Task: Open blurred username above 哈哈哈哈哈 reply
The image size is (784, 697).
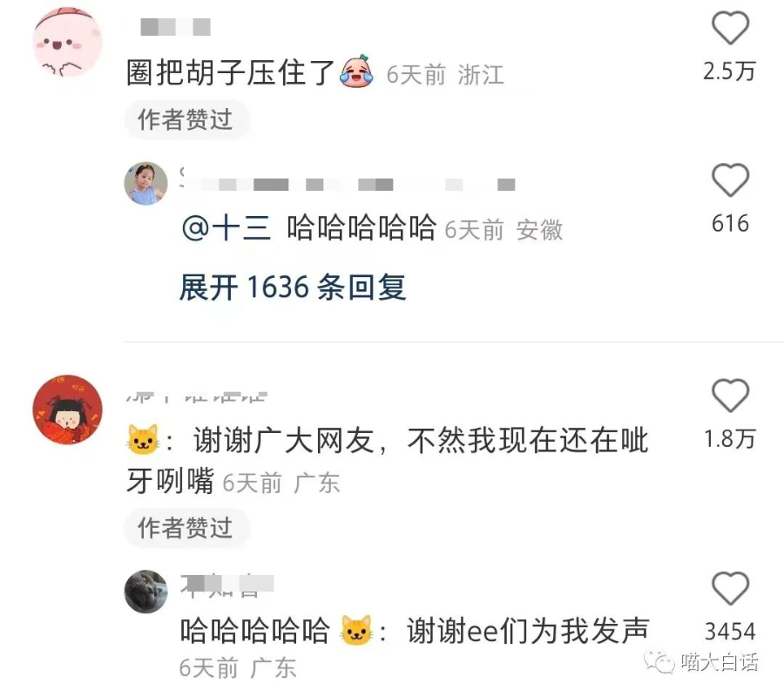Action: tap(348, 185)
